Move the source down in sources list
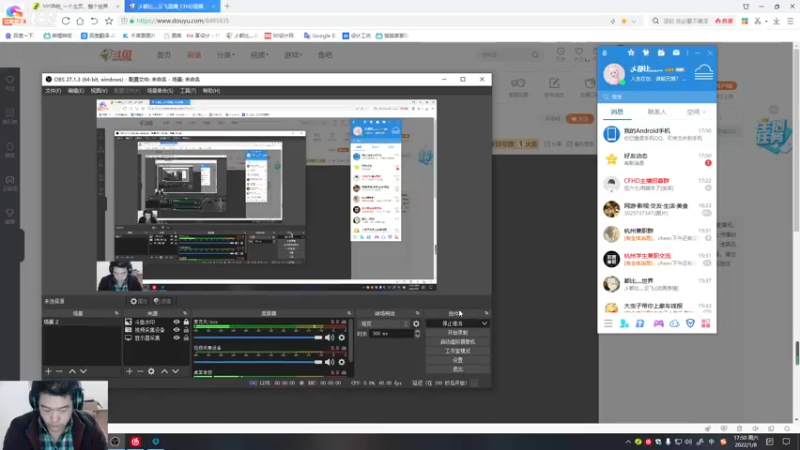The width and height of the screenshot is (800, 450). tap(175, 371)
